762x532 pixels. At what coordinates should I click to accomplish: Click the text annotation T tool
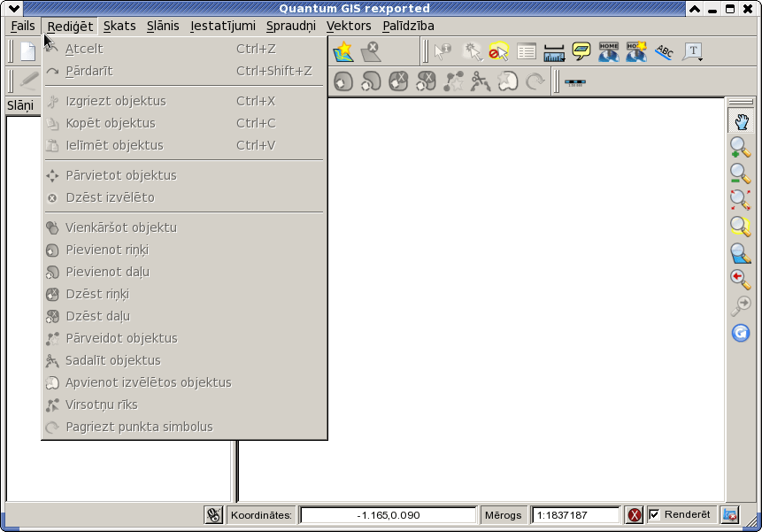[x=692, y=51]
